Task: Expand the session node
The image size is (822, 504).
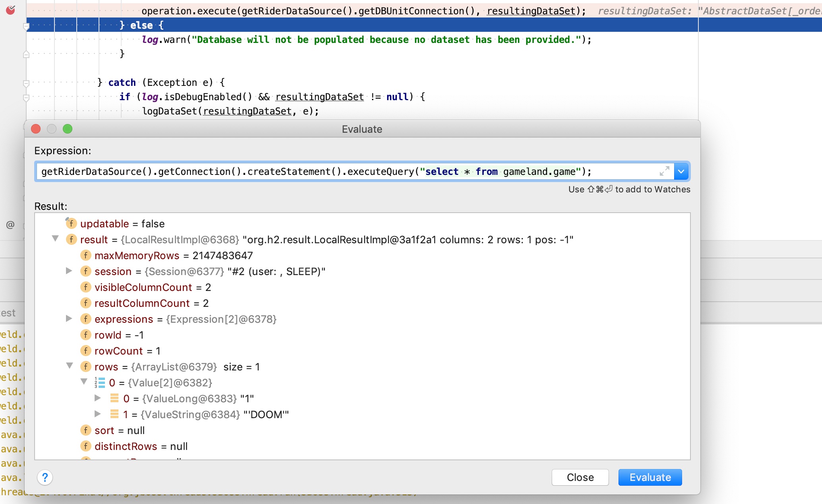Action: pos(69,271)
